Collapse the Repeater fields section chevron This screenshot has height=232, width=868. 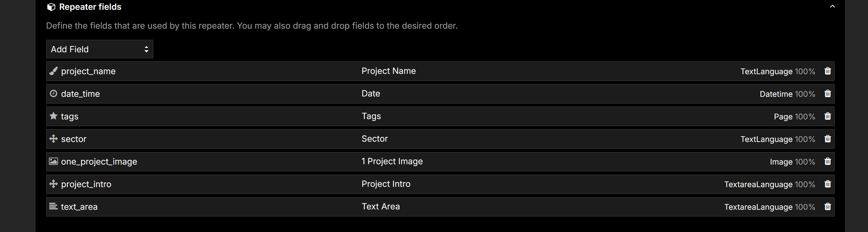pyautogui.click(x=832, y=6)
